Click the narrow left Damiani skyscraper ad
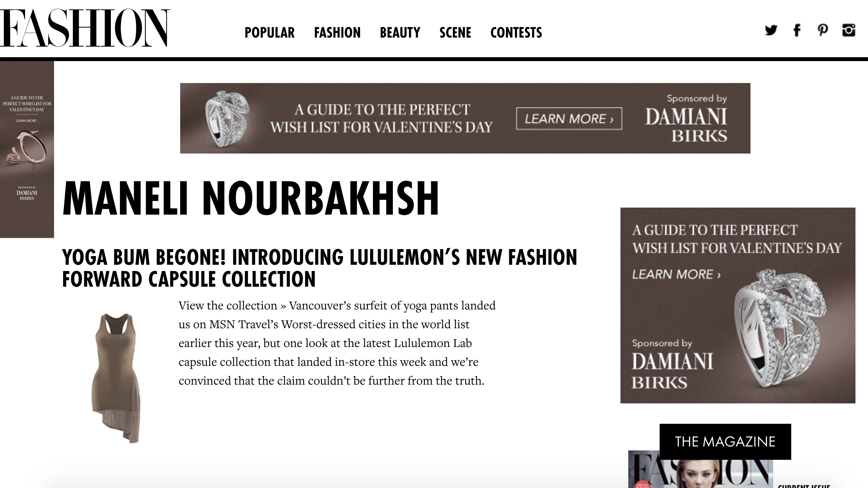The height and width of the screenshot is (488, 868). click(x=27, y=149)
